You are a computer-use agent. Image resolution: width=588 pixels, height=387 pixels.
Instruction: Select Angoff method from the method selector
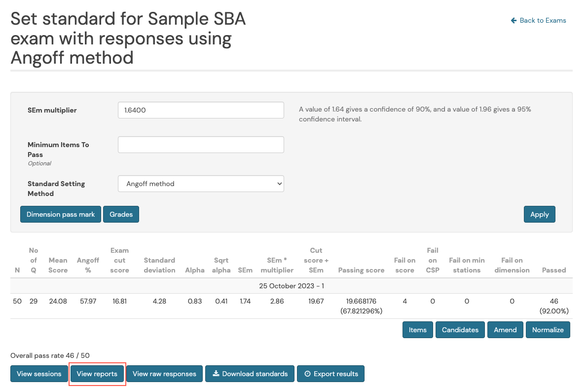201,184
